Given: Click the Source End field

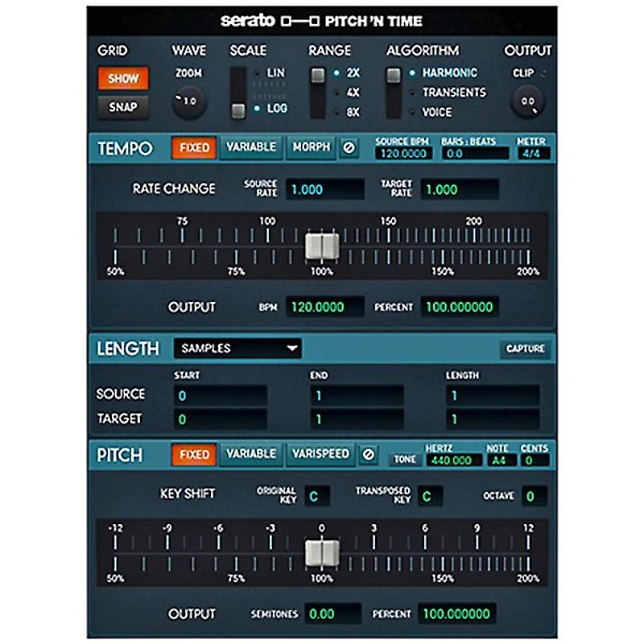Looking at the screenshot, I should coord(357,395).
